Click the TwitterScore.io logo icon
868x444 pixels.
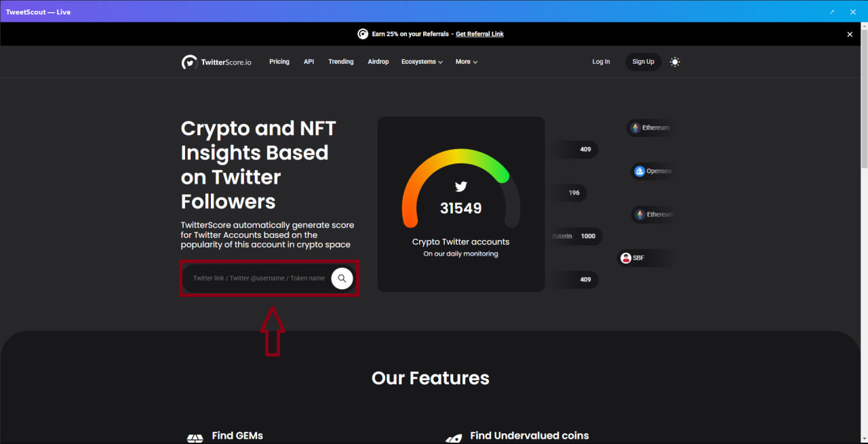[190, 62]
